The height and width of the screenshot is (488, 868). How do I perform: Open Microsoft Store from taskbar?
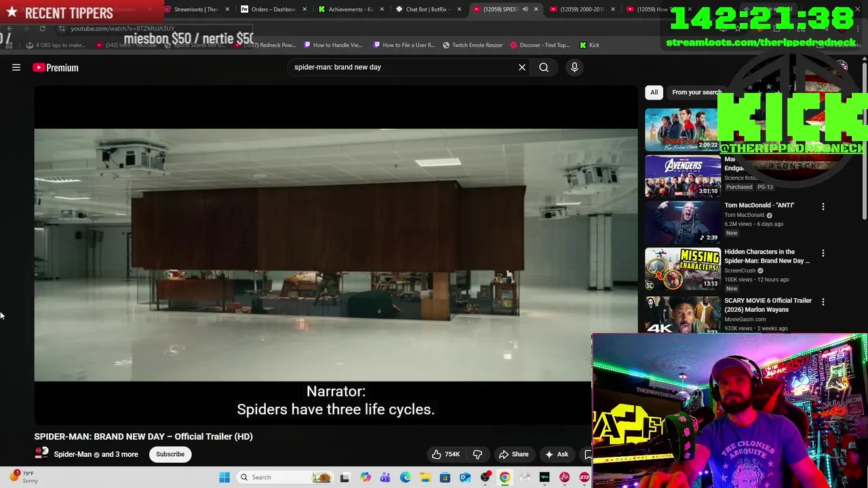pos(445,477)
